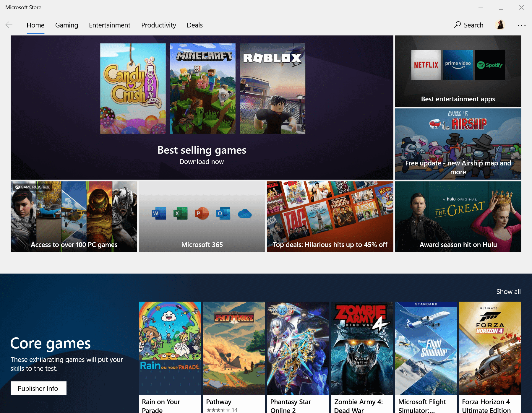
Task: Click the Prime Video logo tile
Action: coord(458,65)
